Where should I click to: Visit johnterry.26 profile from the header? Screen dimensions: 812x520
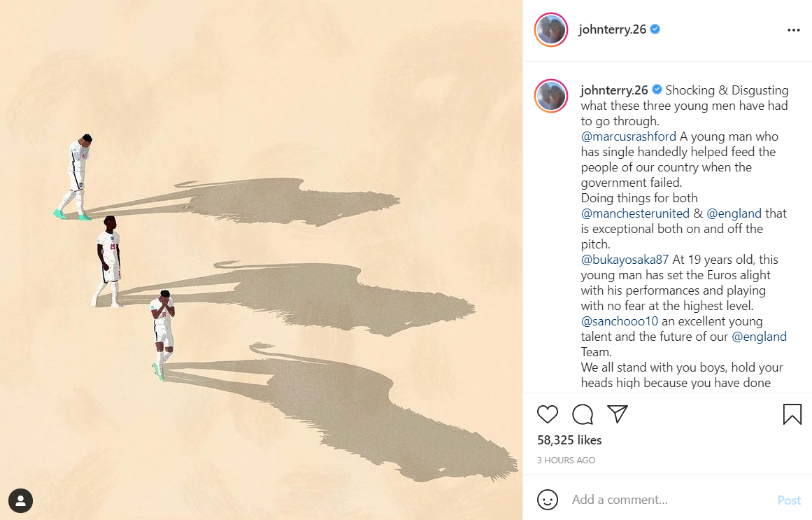point(612,29)
